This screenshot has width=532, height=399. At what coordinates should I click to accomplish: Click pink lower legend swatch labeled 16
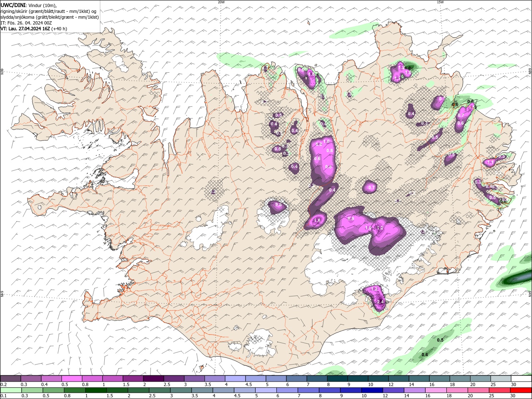pos(436,390)
